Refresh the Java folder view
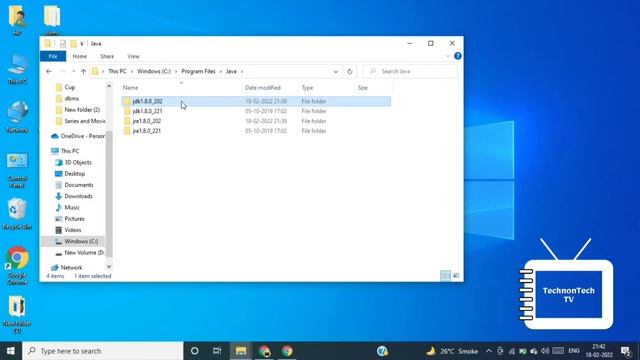Image resolution: width=640 pixels, height=360 pixels. point(350,71)
